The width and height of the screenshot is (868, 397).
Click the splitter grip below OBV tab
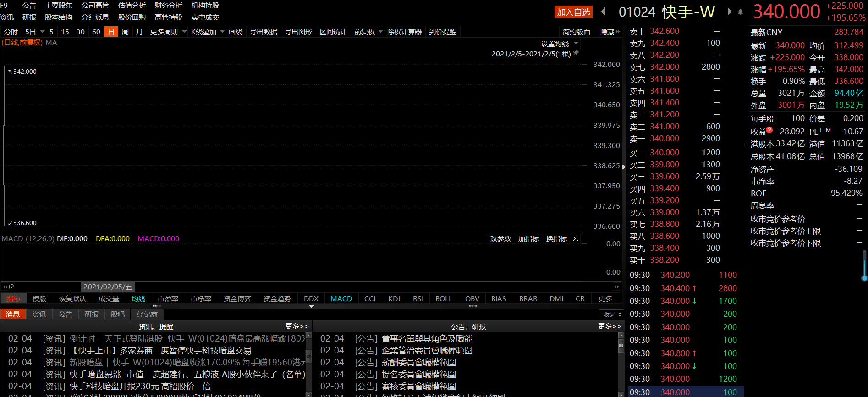[x=473, y=306]
